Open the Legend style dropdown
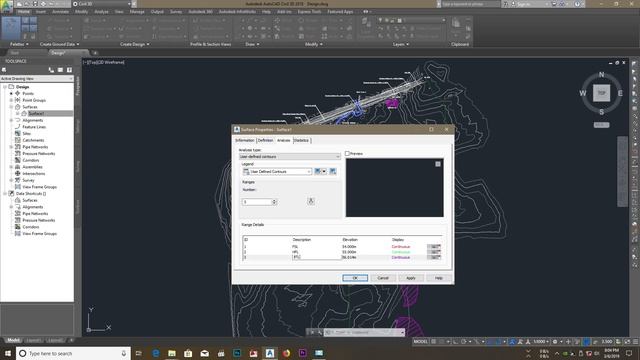 (277, 171)
